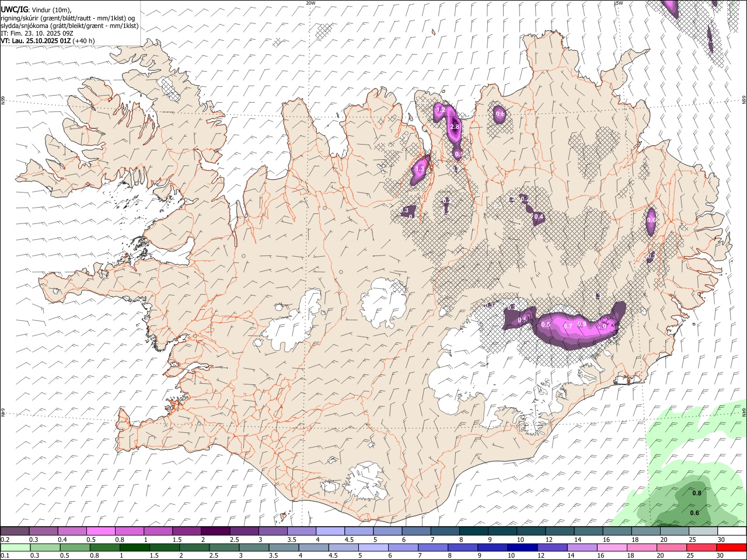The height and width of the screenshot is (560, 747).
Task: Select the '0.1' label under the bottom legend row
Action: pyautogui.click(x=5, y=556)
